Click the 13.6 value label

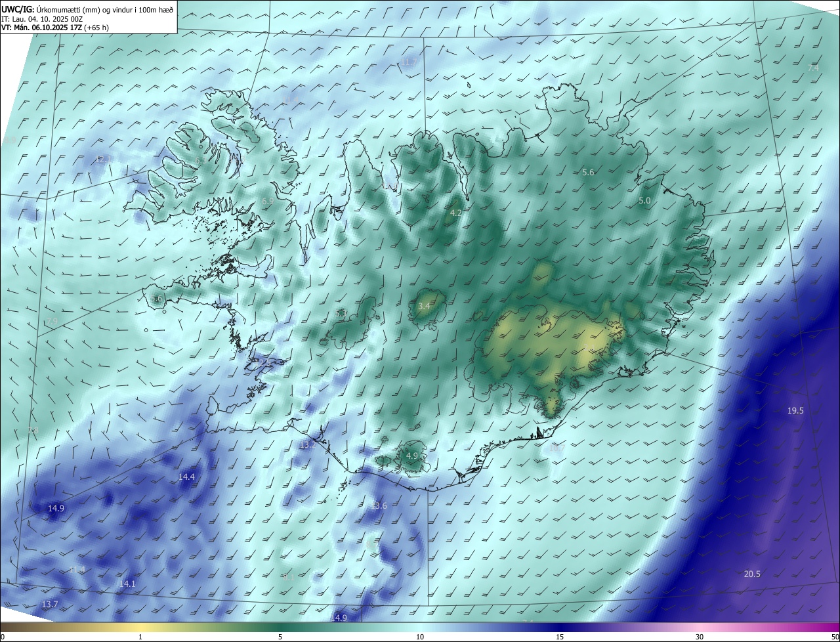coord(379,506)
